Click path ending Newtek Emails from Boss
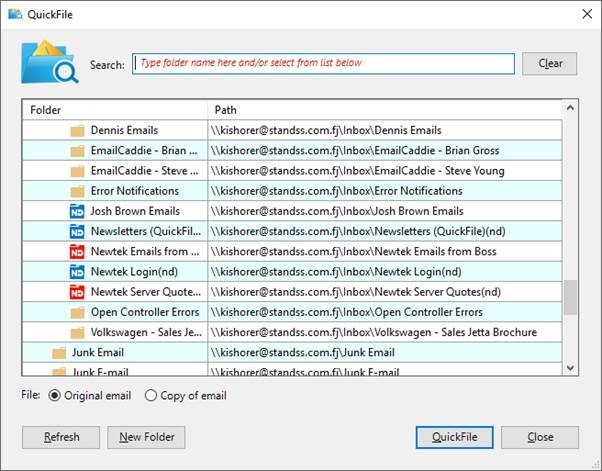602x471 pixels. coord(353,251)
